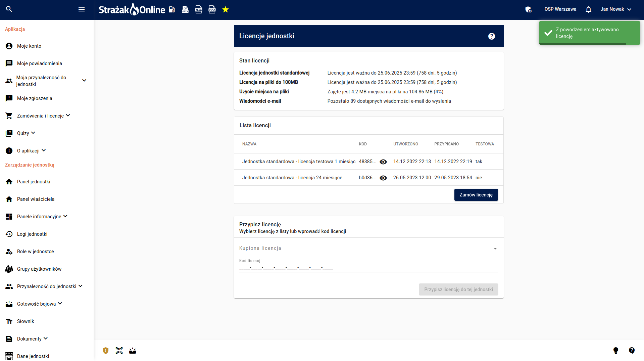The height and width of the screenshot is (361, 644).
Task: Click the lightbulb suggestions icon
Action: tap(616, 351)
